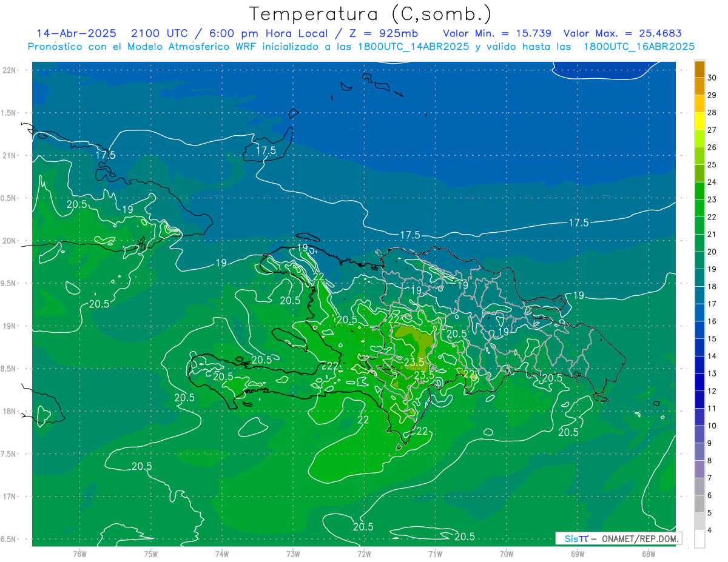Click the '18N' latitude axis label
The width and height of the screenshot is (728, 562).
pos(10,411)
